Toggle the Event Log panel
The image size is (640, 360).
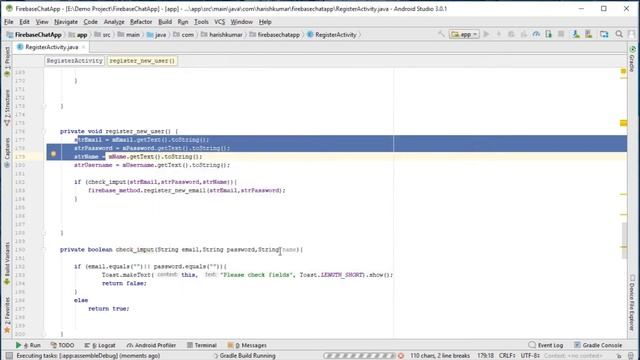coord(546,345)
